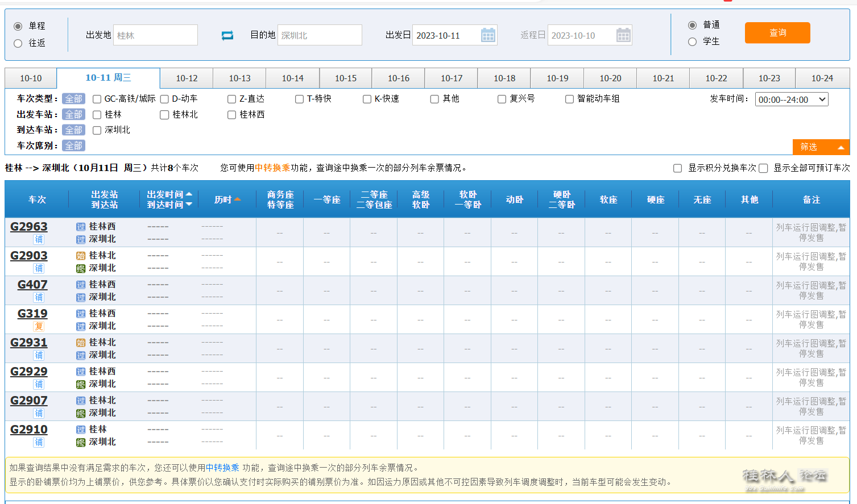Click the 铺 badge under G407

(39, 297)
